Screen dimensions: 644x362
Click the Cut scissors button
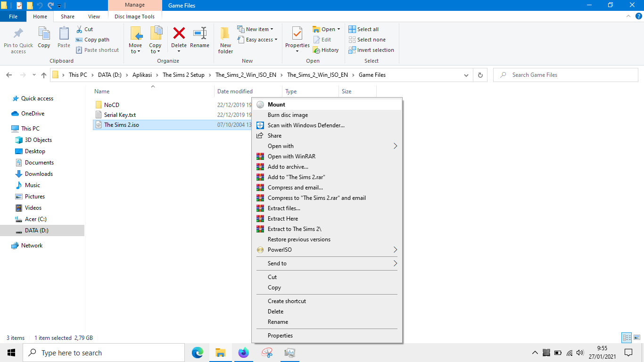tap(84, 29)
